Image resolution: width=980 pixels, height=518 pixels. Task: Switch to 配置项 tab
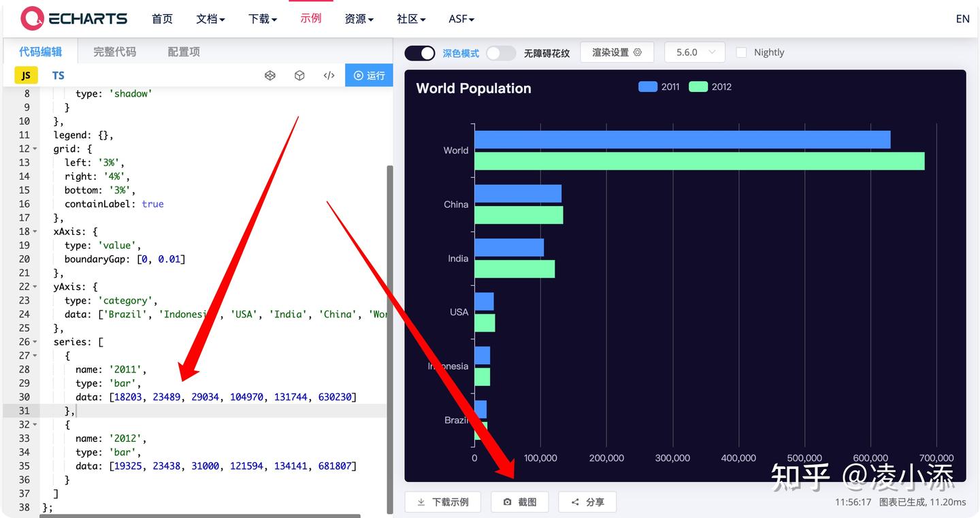(184, 52)
